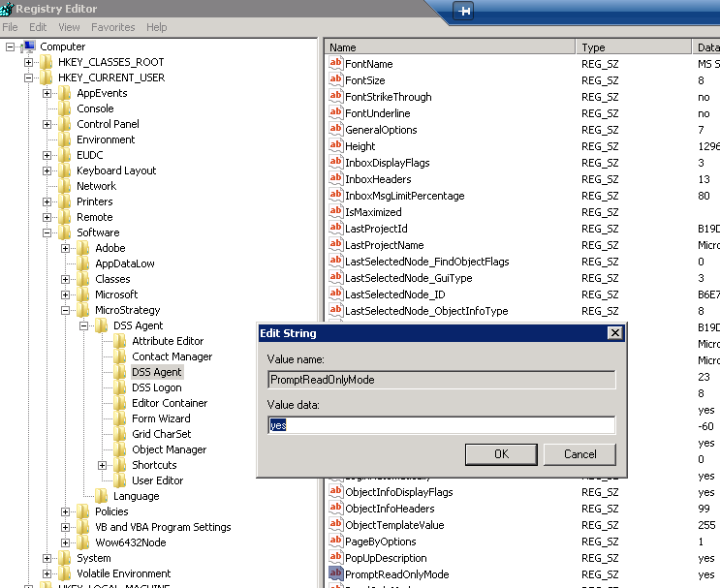Click the Computer icon at tree root
This screenshot has width=720, height=588.
coord(29,46)
